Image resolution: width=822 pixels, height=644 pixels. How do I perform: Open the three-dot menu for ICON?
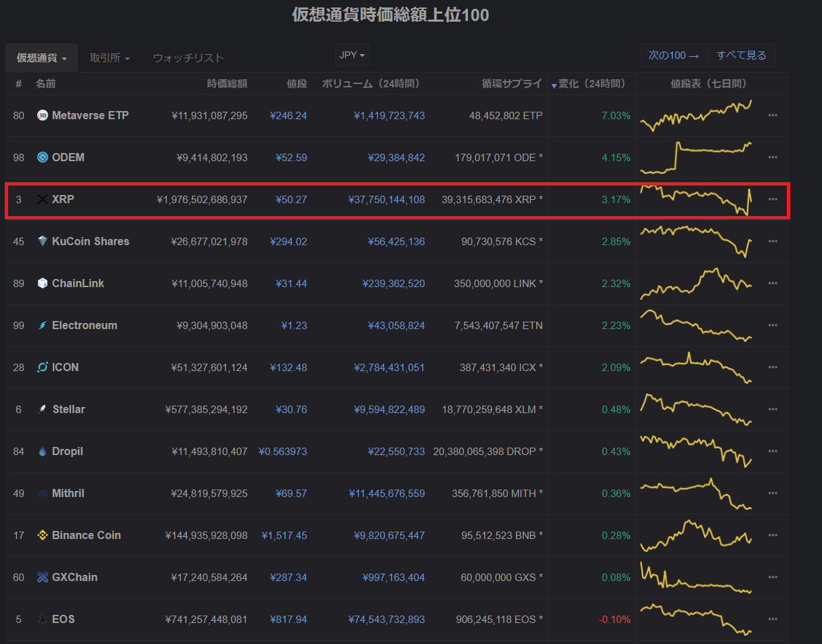coord(773,368)
